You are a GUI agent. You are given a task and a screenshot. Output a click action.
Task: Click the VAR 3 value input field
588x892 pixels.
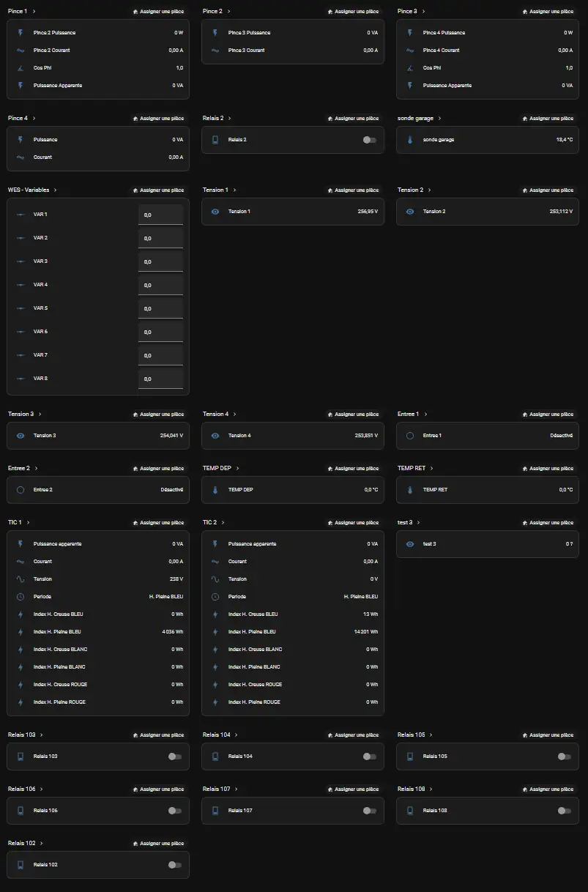coord(160,261)
